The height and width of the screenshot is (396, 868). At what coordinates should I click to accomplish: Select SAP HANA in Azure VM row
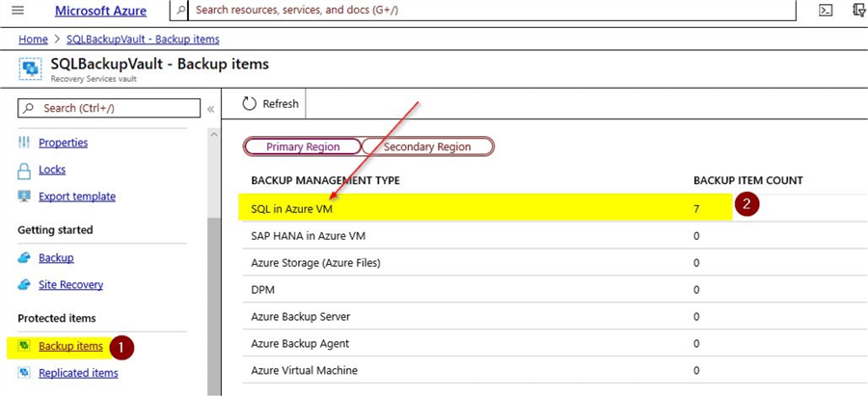pos(555,236)
